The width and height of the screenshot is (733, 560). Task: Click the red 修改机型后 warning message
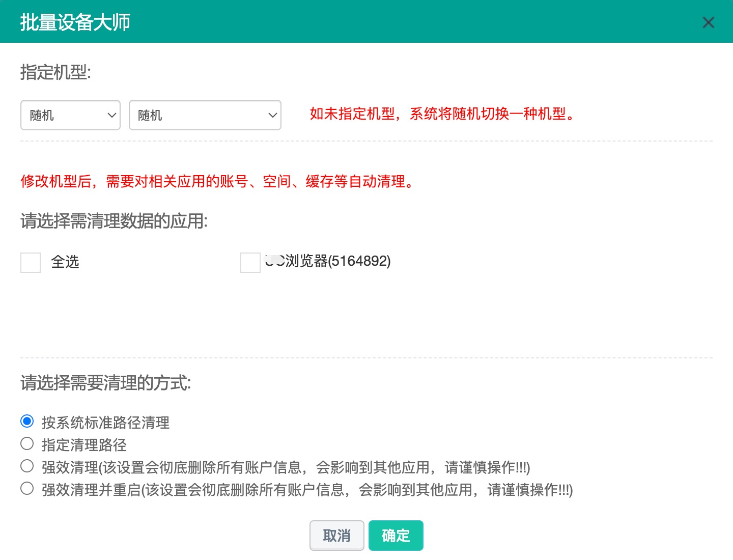coord(218,181)
